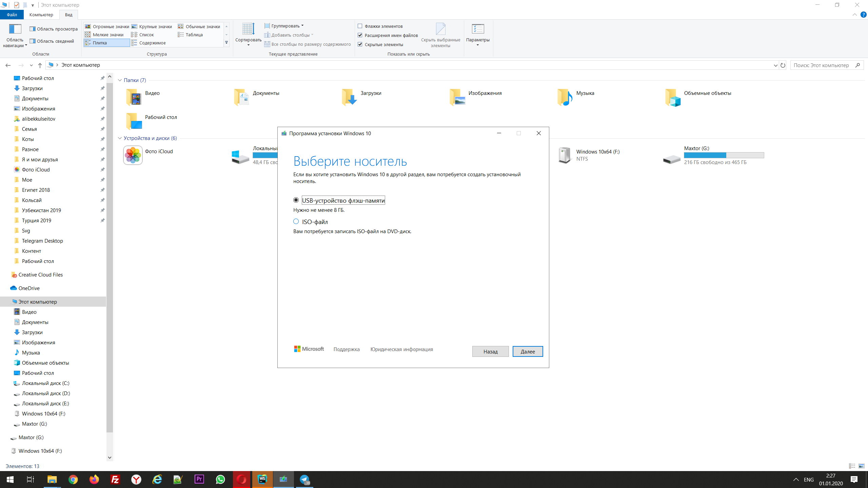The width and height of the screenshot is (868, 488).
Task: Collapse the Папки (7) group
Action: (120, 80)
